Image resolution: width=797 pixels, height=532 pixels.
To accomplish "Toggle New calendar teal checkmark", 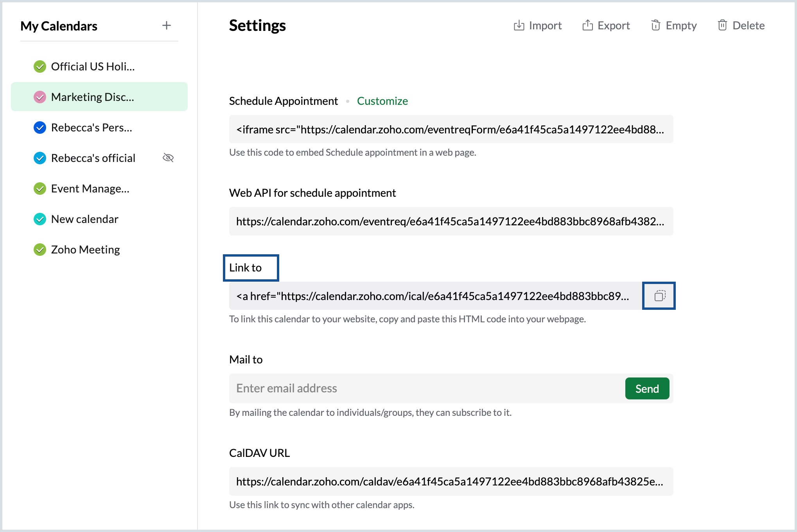I will [40, 219].
